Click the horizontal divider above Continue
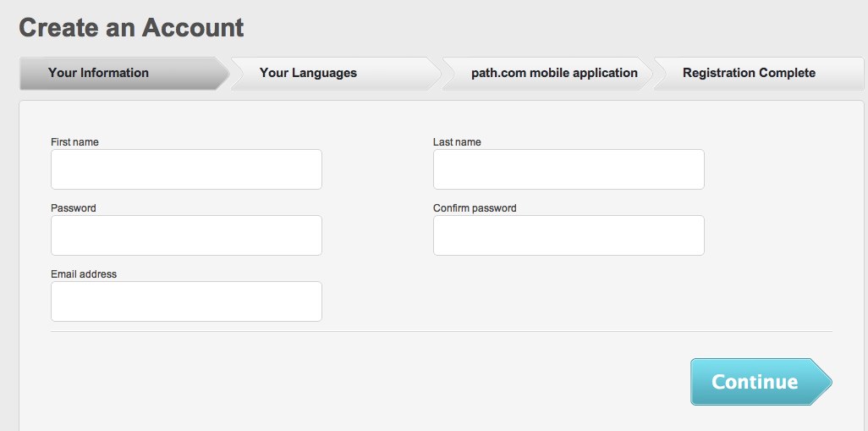Screen dimensions: 868x431 coord(442,332)
